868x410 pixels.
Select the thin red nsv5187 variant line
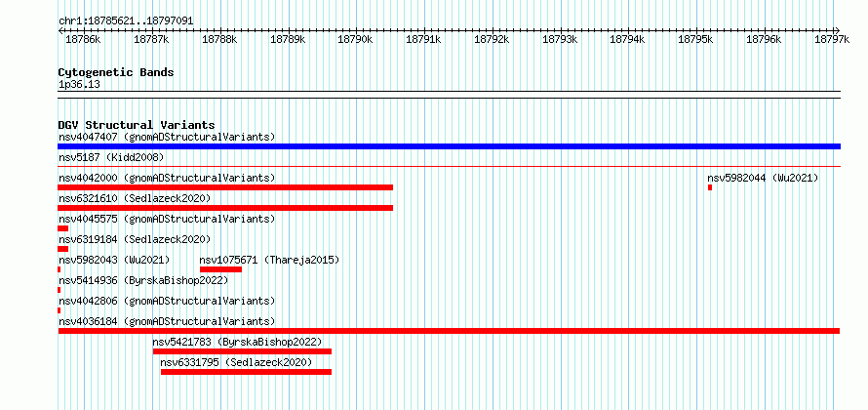449,166
